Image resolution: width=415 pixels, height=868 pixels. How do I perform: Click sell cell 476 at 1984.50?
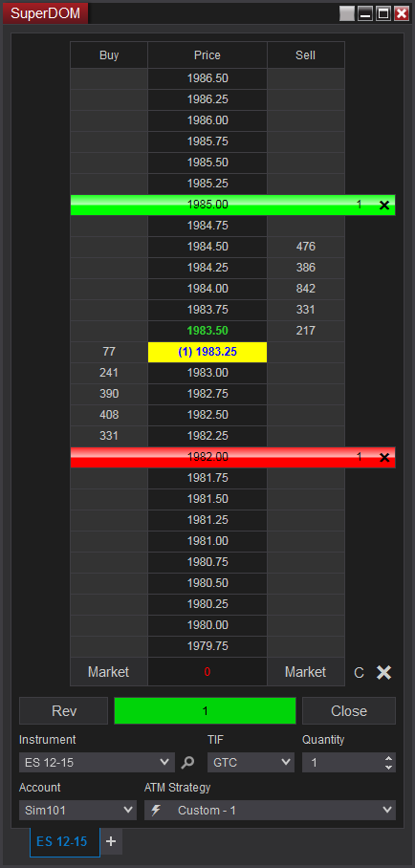[x=306, y=247]
